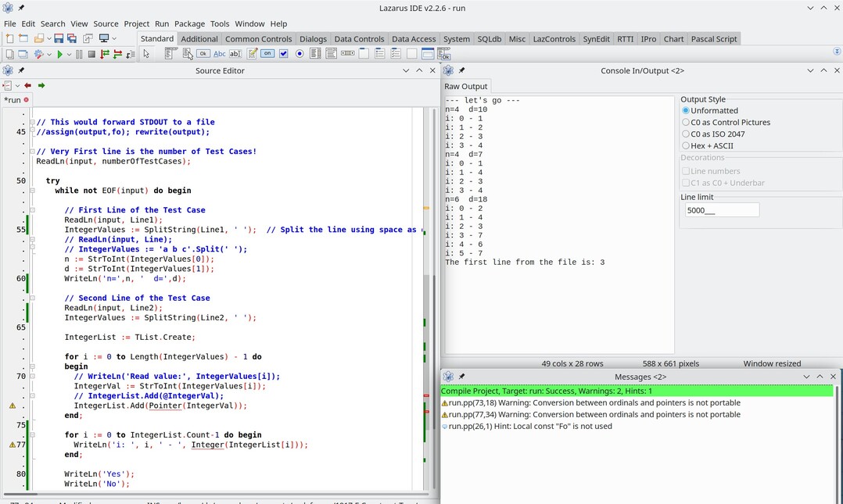Click the 'Fo' not used hint message

[x=532, y=427]
